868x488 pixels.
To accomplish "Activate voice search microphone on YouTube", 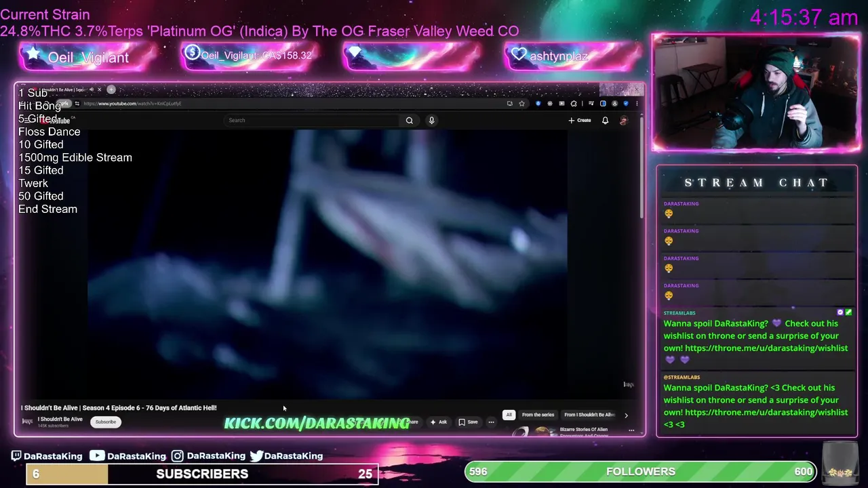I will coord(431,121).
